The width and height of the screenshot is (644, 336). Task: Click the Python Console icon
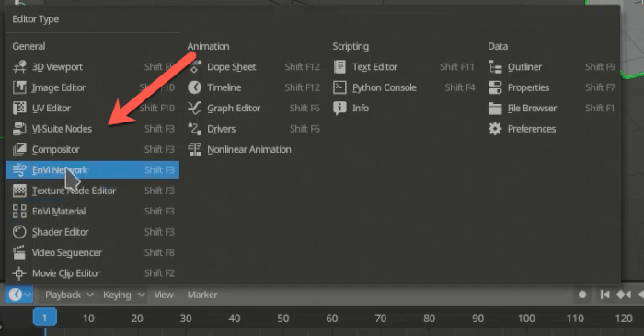point(339,87)
